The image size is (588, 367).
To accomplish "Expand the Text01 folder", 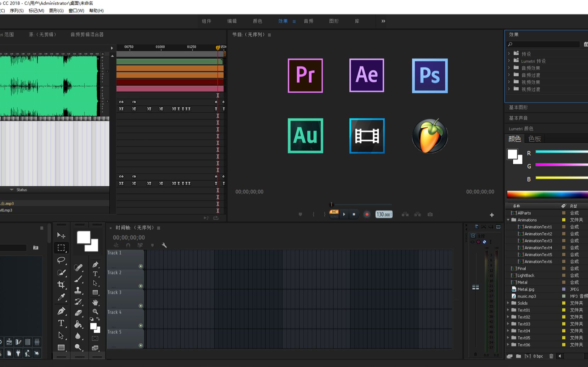I will pos(508,310).
